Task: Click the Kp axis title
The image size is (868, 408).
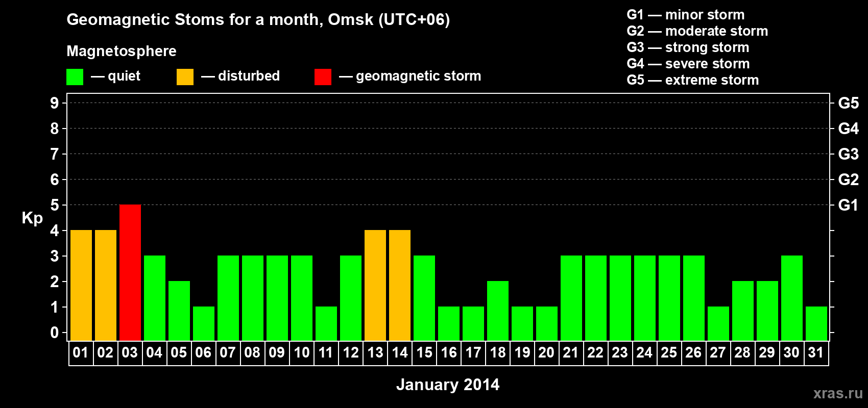Action: (x=32, y=218)
